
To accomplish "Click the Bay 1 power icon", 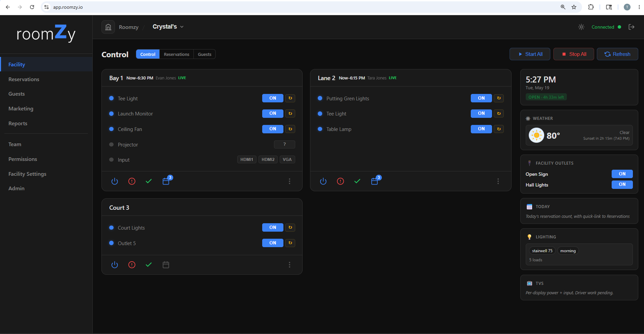I will (x=115, y=181).
